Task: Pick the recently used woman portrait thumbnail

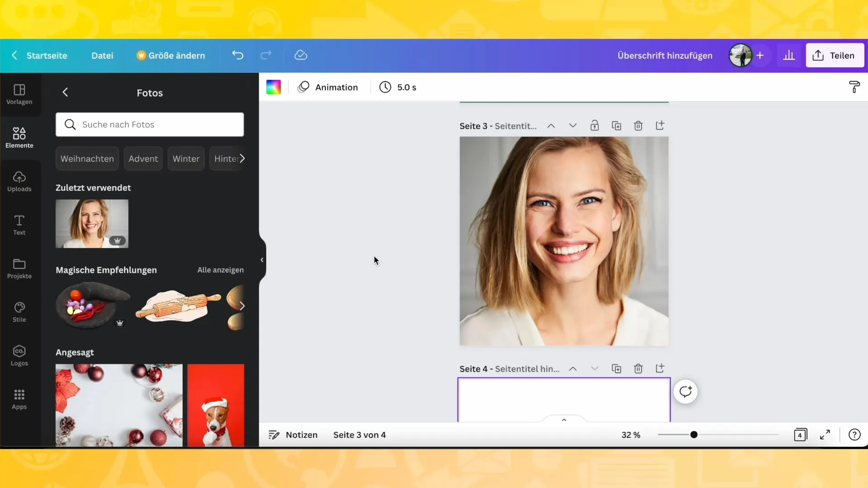Action: pyautogui.click(x=92, y=224)
